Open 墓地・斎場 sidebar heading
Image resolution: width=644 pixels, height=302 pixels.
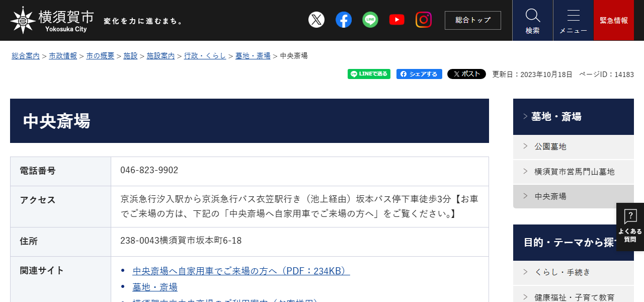tap(574, 117)
